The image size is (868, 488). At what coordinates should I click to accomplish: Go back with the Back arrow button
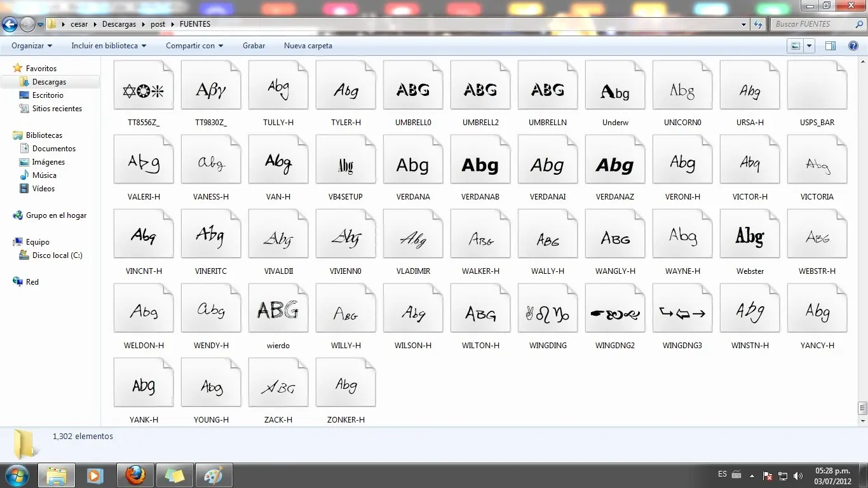[x=10, y=25]
